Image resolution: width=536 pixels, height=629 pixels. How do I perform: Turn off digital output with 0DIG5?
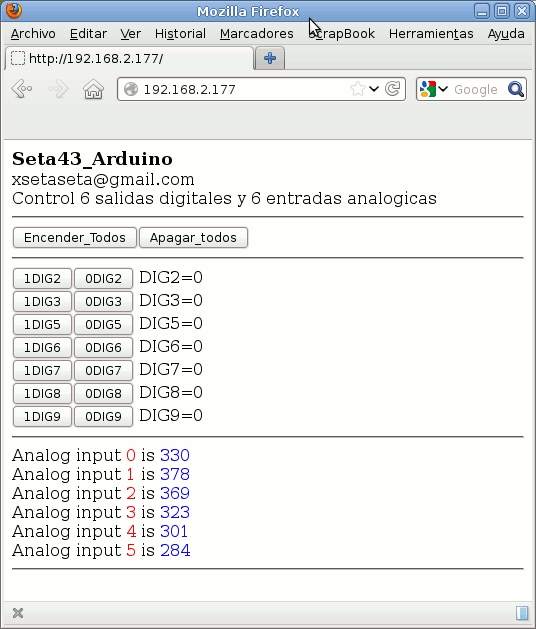click(104, 325)
